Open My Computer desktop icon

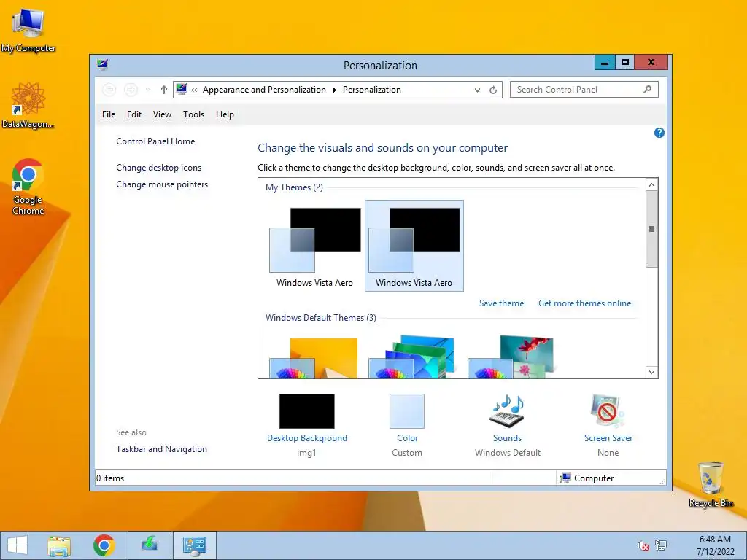(x=28, y=29)
